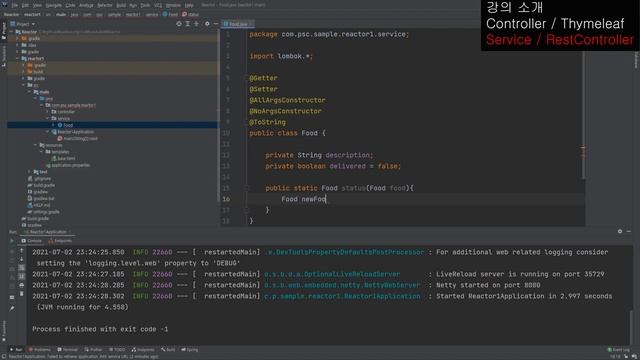Image resolution: width=640 pixels, height=360 pixels.
Task: Toggle scroll to end icon in console
Action: pos(22,276)
